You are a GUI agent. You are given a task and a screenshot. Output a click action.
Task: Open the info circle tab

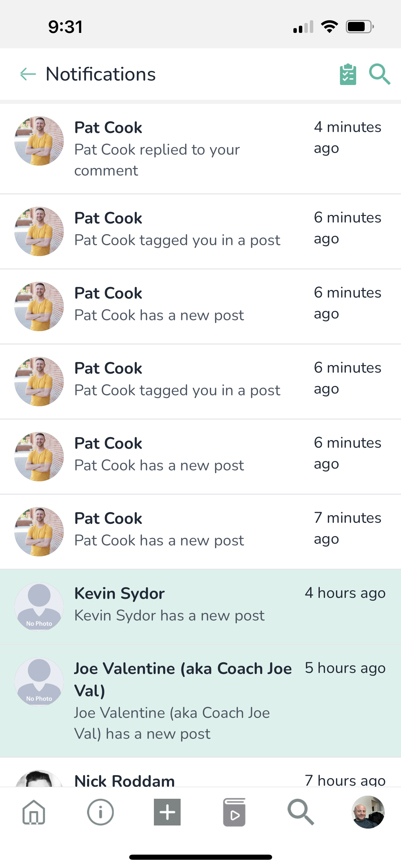click(x=100, y=812)
